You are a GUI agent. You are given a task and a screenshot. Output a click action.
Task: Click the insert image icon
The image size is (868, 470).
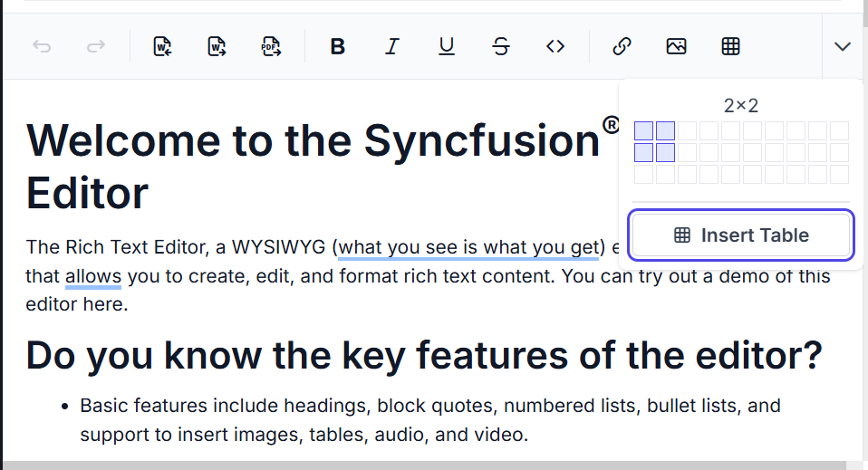[x=676, y=46]
